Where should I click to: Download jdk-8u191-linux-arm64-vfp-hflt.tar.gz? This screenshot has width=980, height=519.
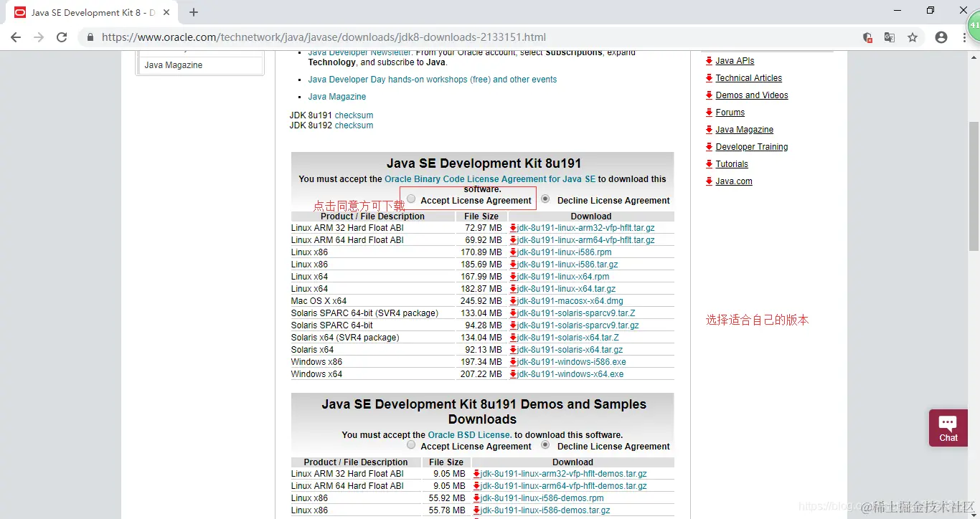pos(586,240)
